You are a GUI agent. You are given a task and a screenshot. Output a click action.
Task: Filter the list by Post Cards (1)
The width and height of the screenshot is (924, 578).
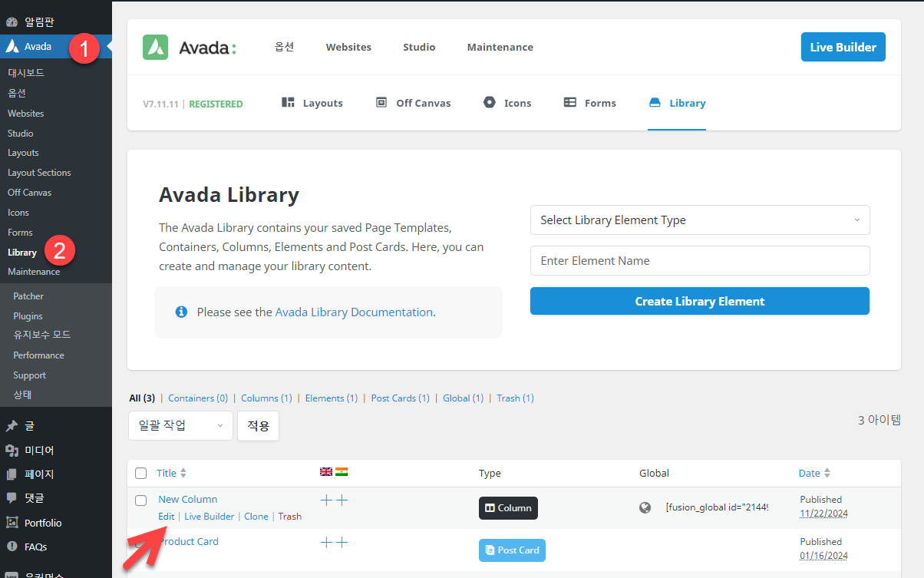[401, 398]
